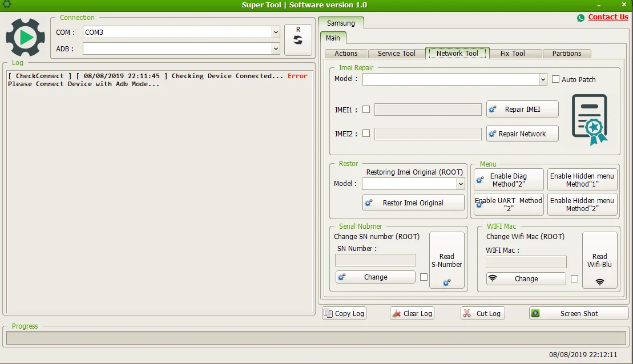Image resolution: width=633 pixels, height=364 pixels.
Task: Click the wifi icon under Read Wifi-Blu
Action: (x=600, y=282)
